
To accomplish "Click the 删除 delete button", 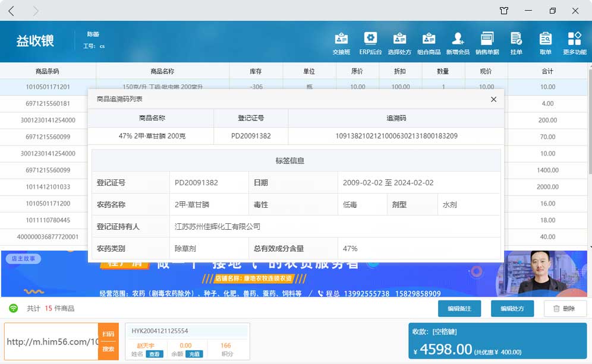I will point(564,309).
